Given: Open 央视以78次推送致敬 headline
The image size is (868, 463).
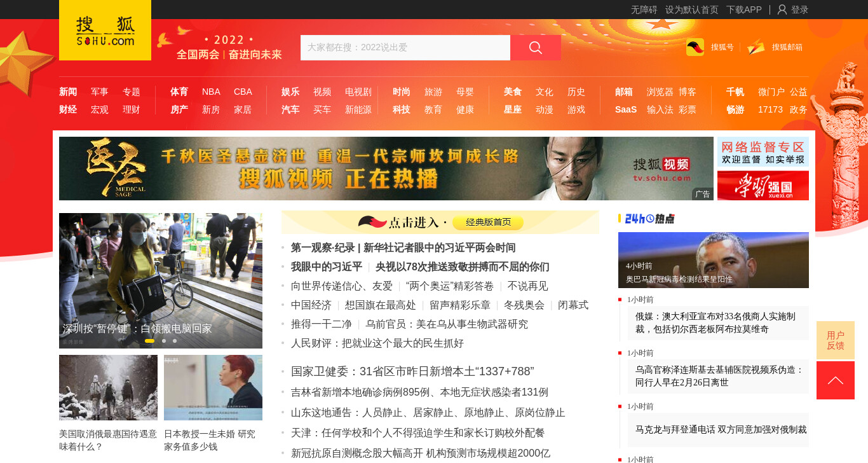Looking at the screenshot, I should tap(463, 266).
